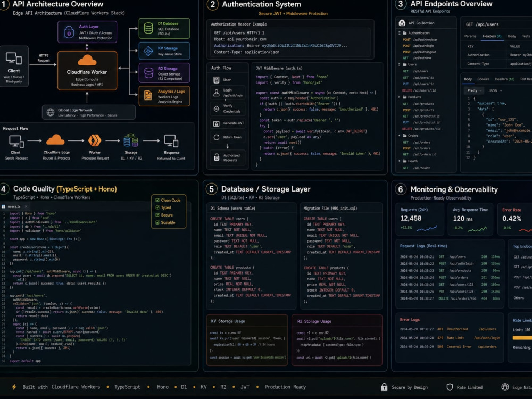The width and height of the screenshot is (532, 399).
Task: Open POST /api/auth/register endpoint
Action: (420, 40)
